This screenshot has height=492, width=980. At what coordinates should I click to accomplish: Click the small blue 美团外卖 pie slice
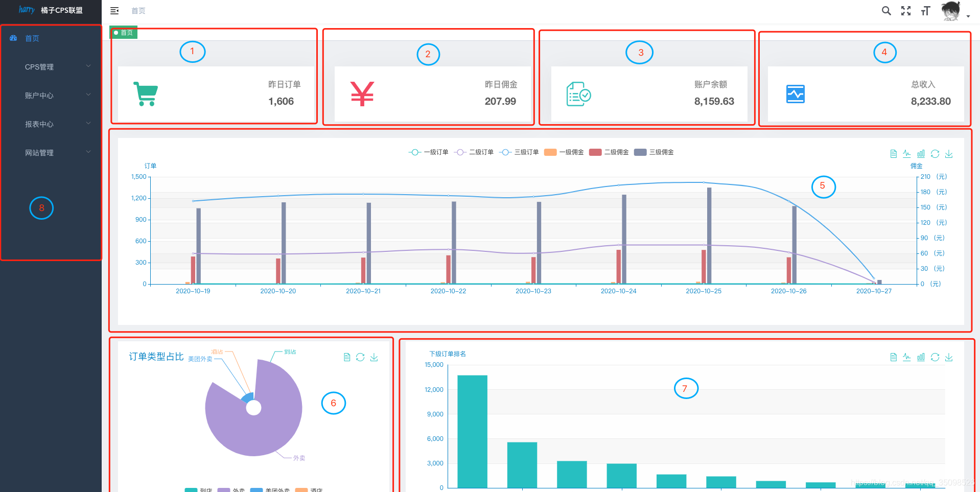point(248,397)
